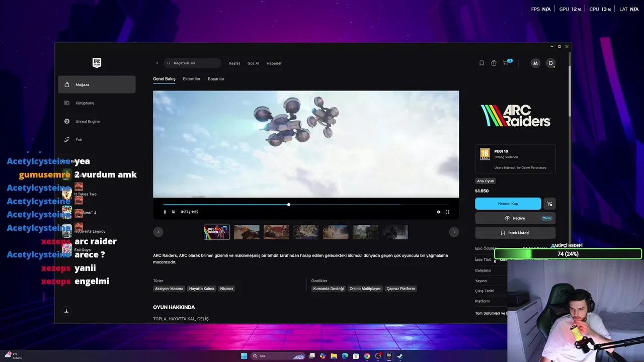This screenshot has width=644, height=362.
Task: Open wishlist bookmark icon in header
Action: (x=481, y=63)
